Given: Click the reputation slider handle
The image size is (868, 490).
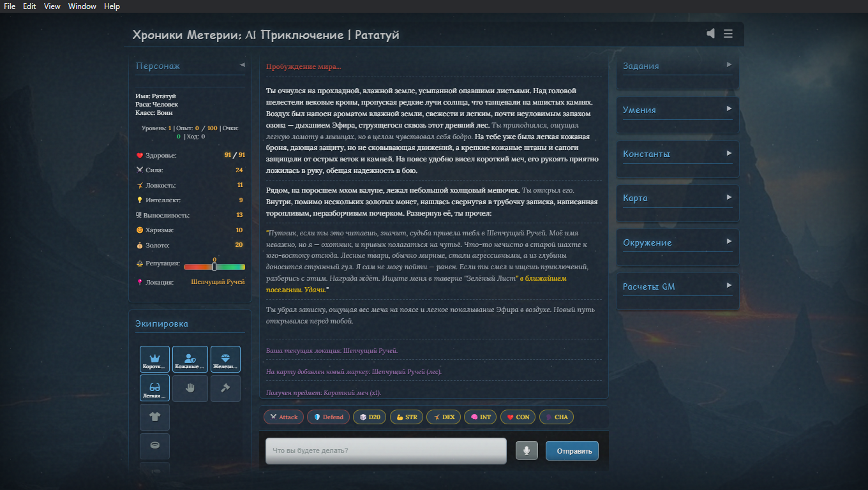Looking at the screenshot, I should (214, 267).
